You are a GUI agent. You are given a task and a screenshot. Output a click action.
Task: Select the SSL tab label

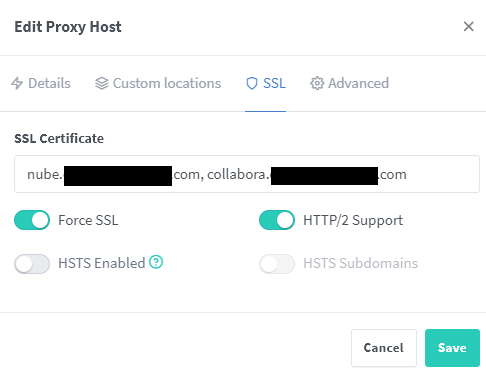pos(274,83)
